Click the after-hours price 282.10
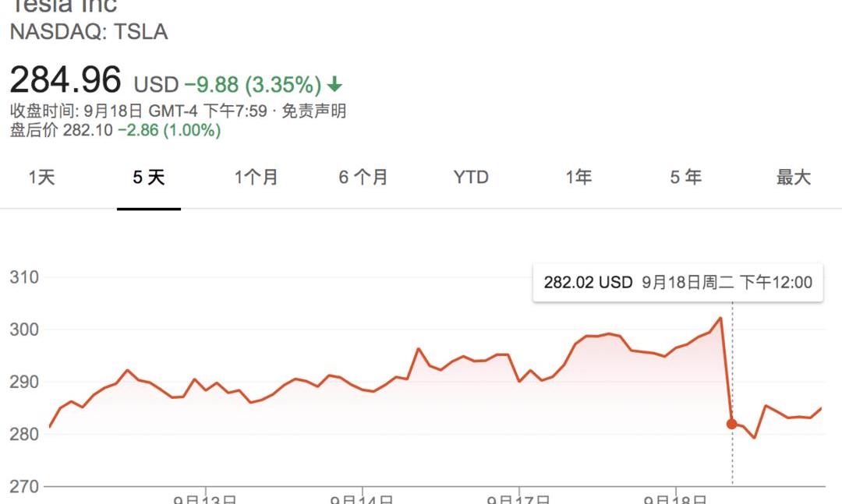 [88, 130]
